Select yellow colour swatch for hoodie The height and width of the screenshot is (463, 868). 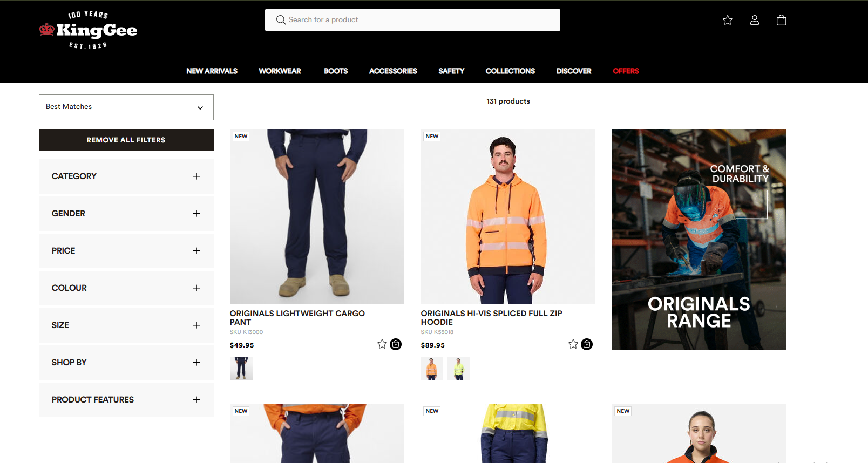(x=459, y=369)
